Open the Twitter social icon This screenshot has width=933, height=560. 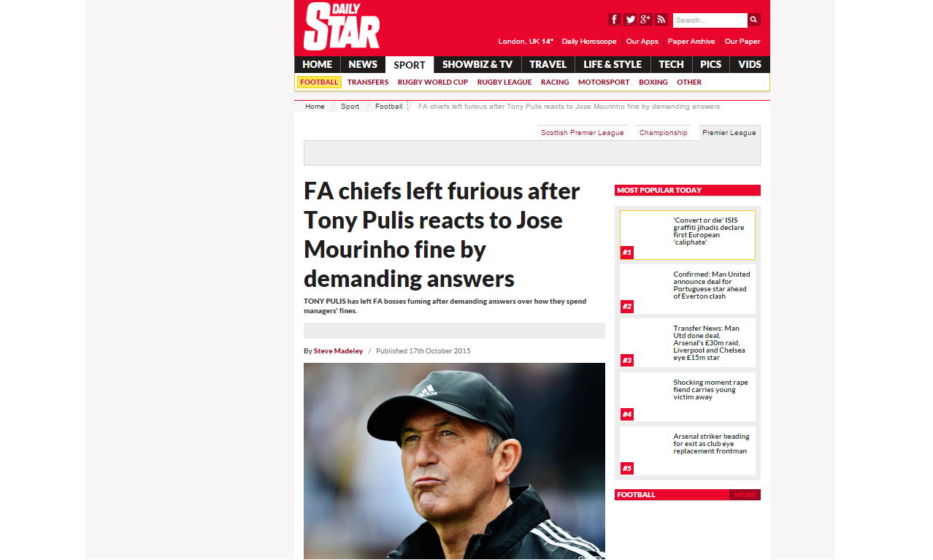pyautogui.click(x=630, y=20)
